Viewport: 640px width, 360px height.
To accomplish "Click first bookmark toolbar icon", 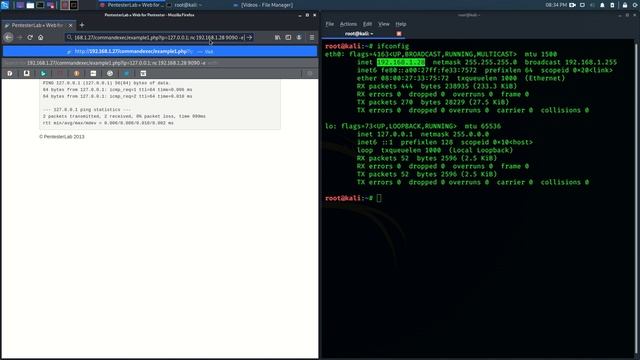I will pos(10,73).
